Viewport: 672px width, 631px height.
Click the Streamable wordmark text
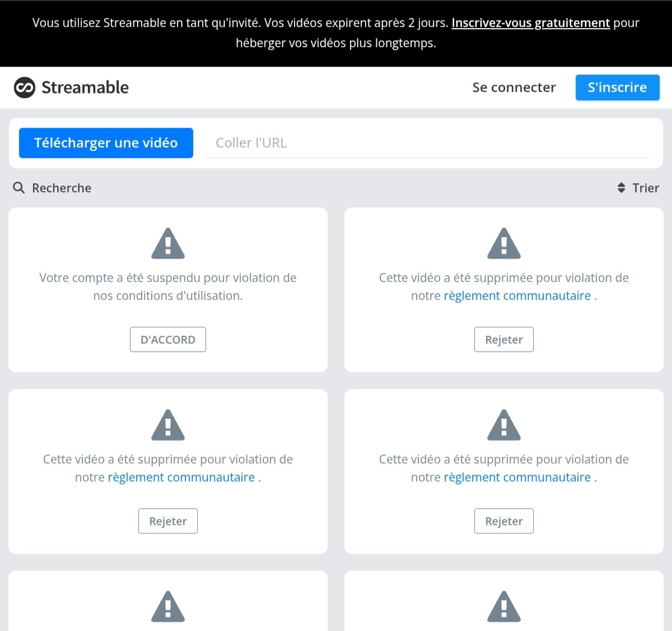click(85, 87)
